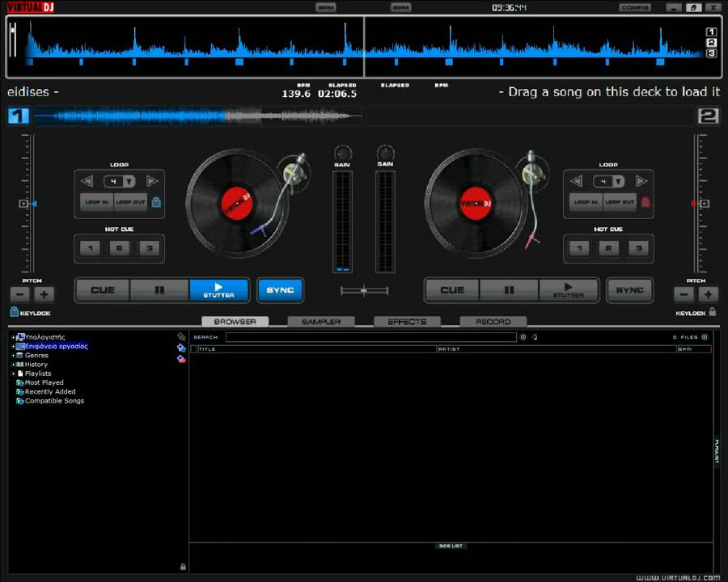Select waveform zoom level 3

coord(711,53)
